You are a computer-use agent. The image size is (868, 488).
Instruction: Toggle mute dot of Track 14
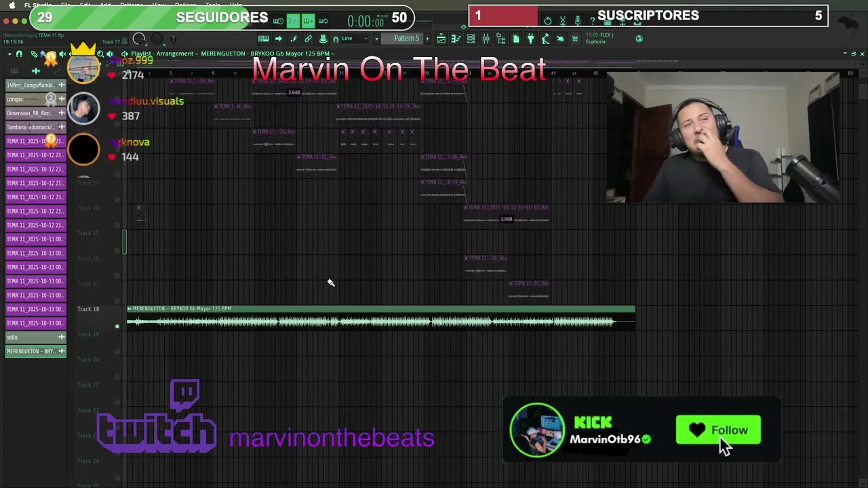pyautogui.click(x=117, y=225)
